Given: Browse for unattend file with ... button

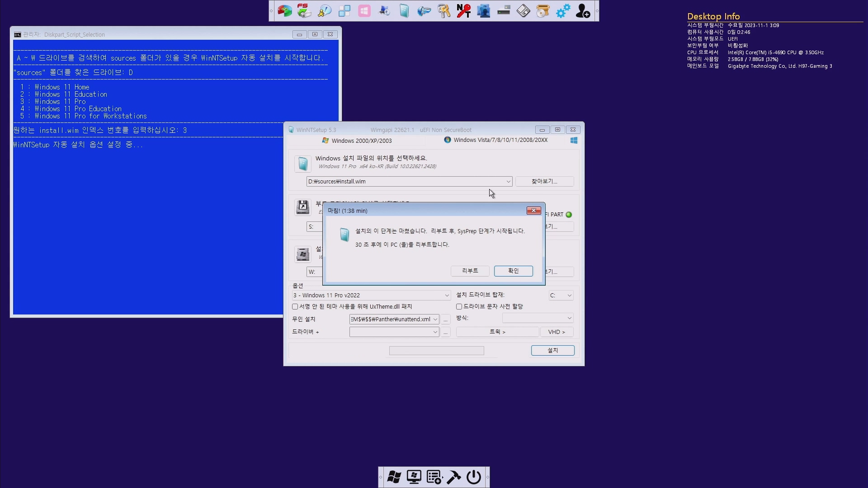Looking at the screenshot, I should [x=445, y=319].
